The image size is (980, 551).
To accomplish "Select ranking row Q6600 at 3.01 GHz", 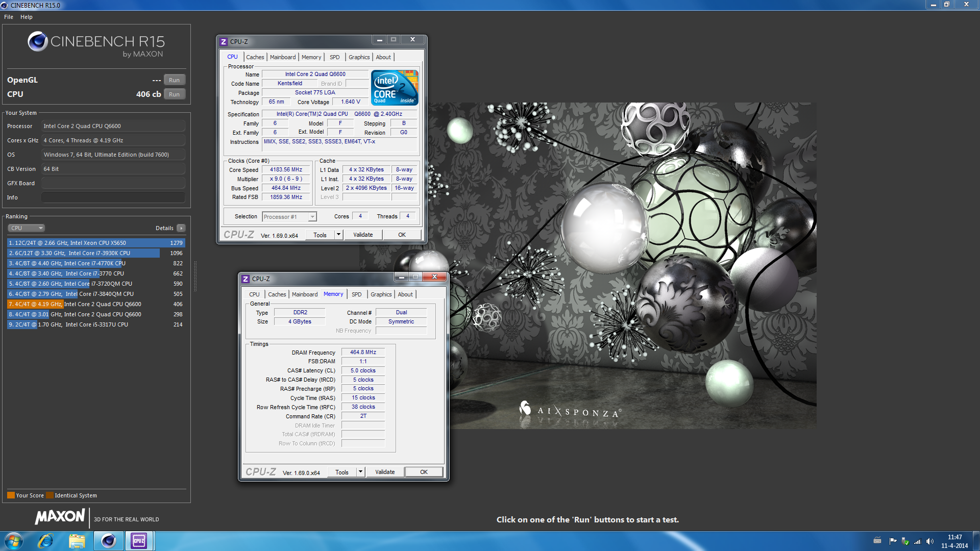I will [x=96, y=314].
